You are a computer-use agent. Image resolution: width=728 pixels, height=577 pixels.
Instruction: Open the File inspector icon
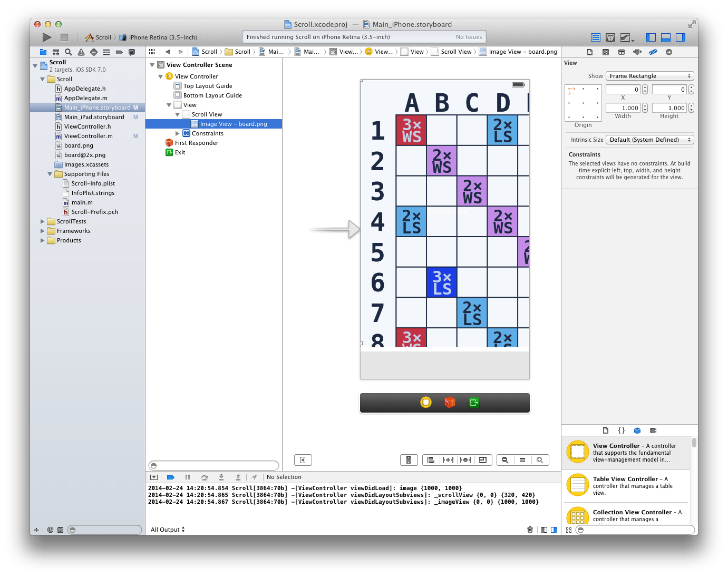[x=589, y=52]
